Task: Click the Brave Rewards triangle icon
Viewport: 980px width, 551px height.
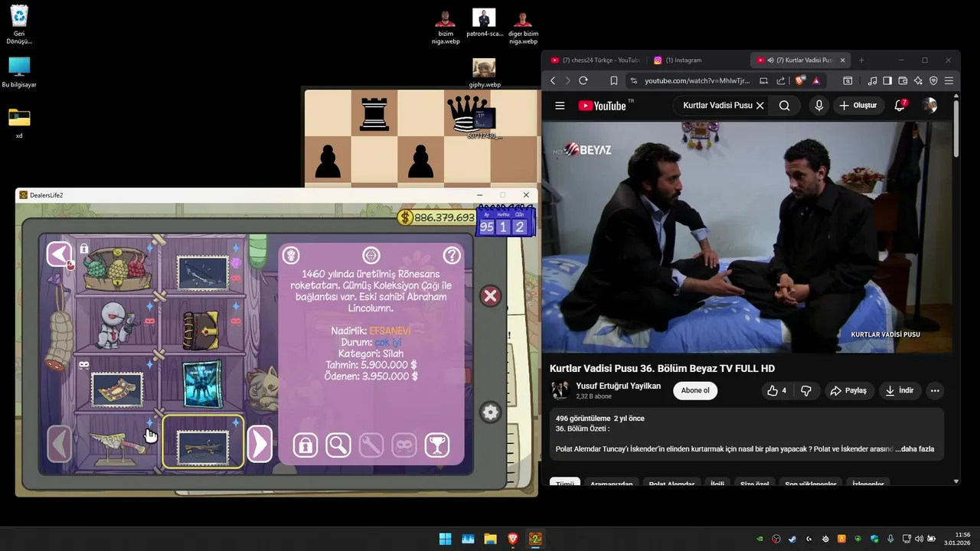Action: click(x=816, y=80)
